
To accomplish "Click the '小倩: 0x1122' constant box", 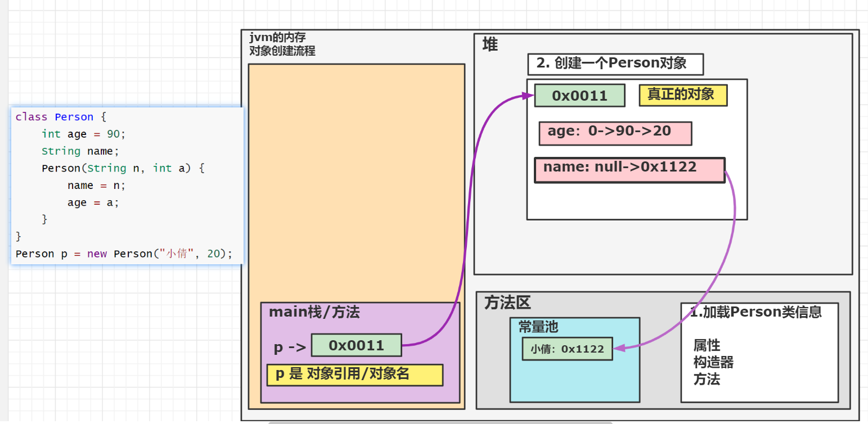I will [567, 349].
